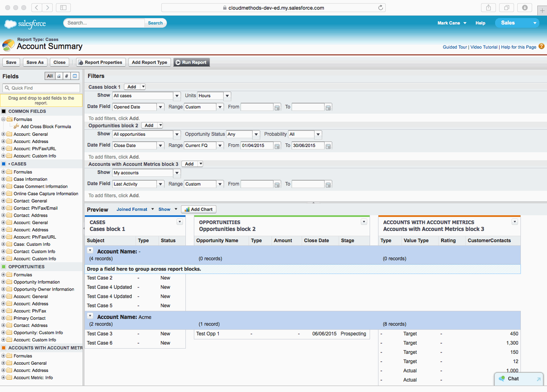Click the Save button

coord(11,62)
